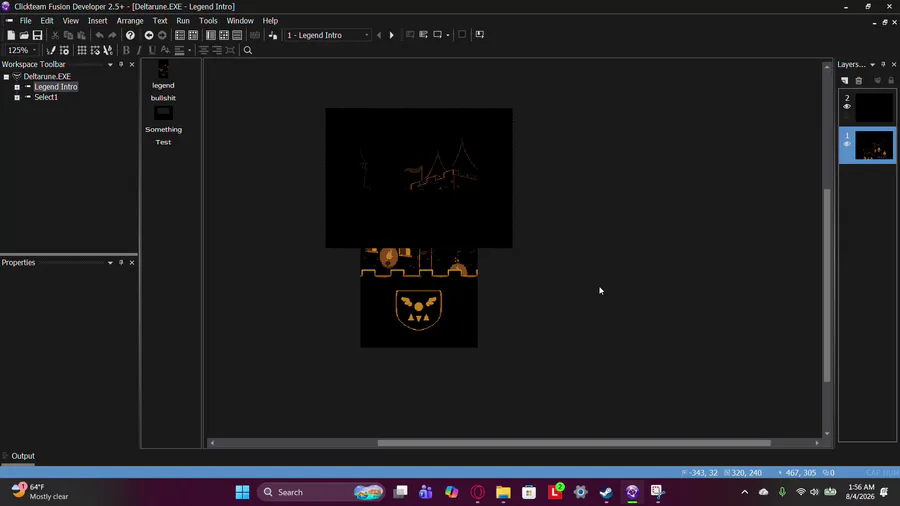The height and width of the screenshot is (506, 900).
Task: Click the rightmost toolbar window-arrow icon
Action: click(x=480, y=35)
